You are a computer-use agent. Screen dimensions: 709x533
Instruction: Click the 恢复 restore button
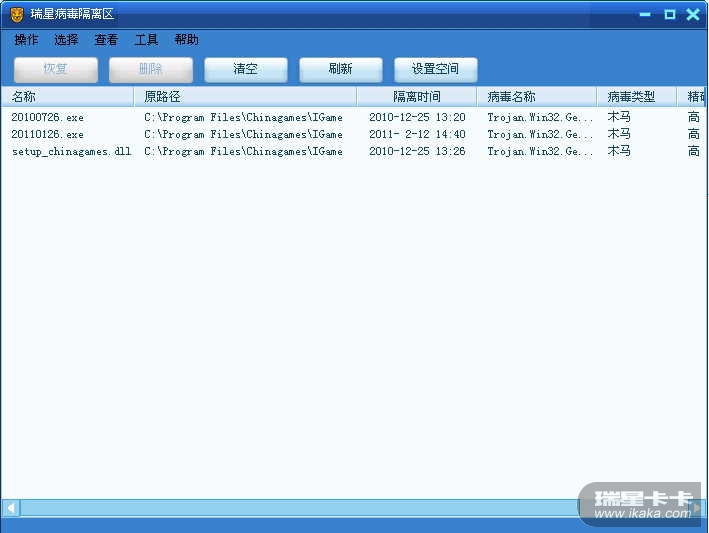pos(56,70)
